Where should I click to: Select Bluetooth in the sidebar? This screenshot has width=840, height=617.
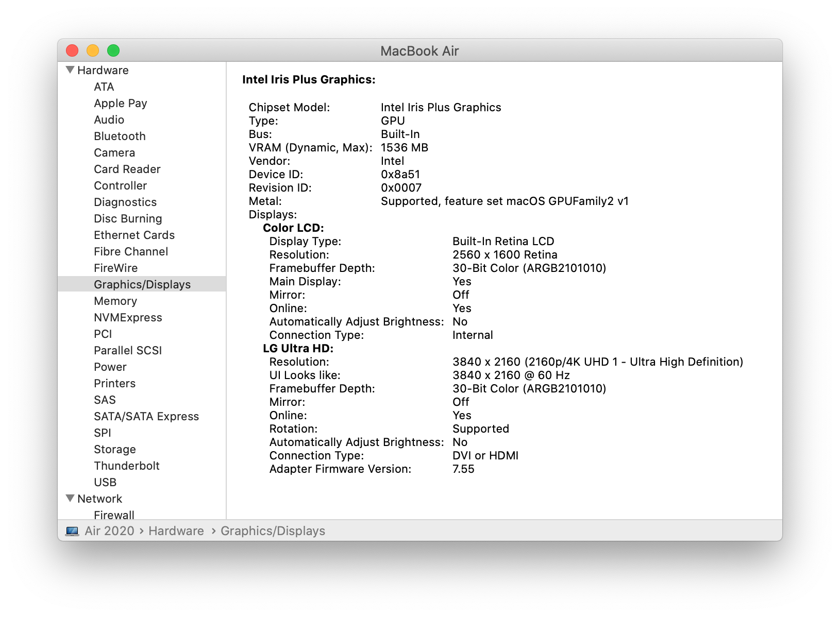(x=120, y=136)
